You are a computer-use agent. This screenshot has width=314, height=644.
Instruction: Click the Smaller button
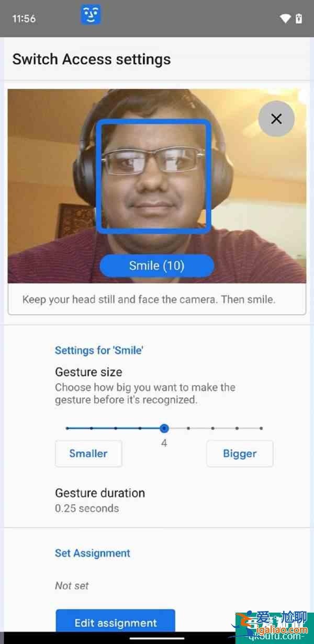[x=88, y=453]
